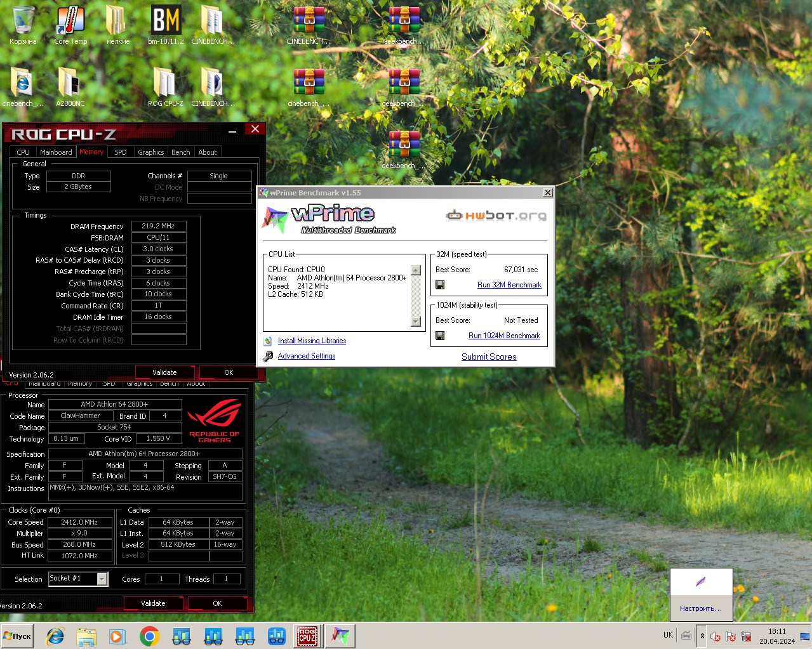Open the Bench tab

(x=181, y=152)
